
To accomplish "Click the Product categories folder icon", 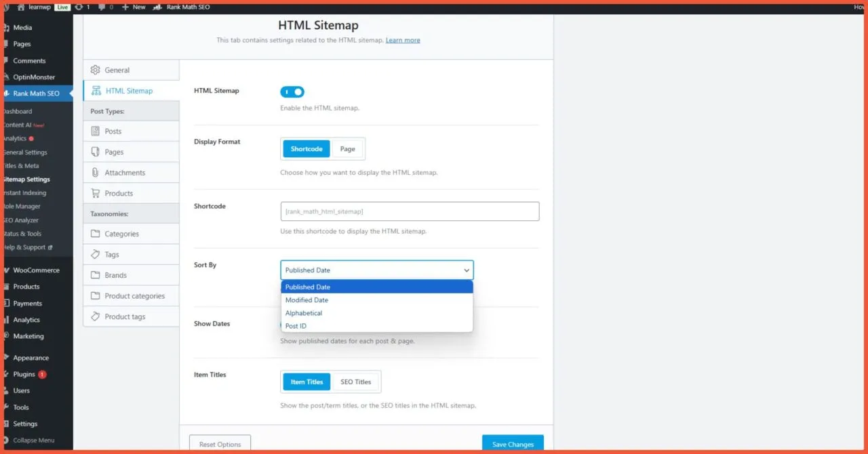I will [x=95, y=295].
